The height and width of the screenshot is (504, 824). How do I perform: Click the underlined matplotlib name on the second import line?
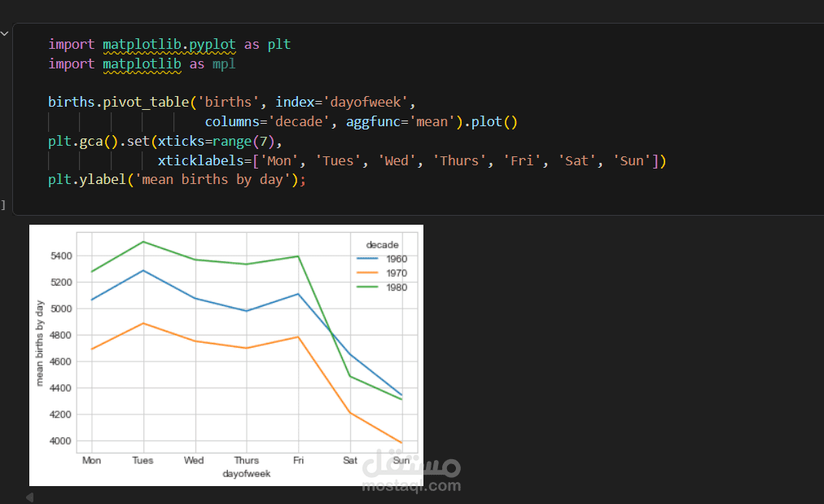142,64
